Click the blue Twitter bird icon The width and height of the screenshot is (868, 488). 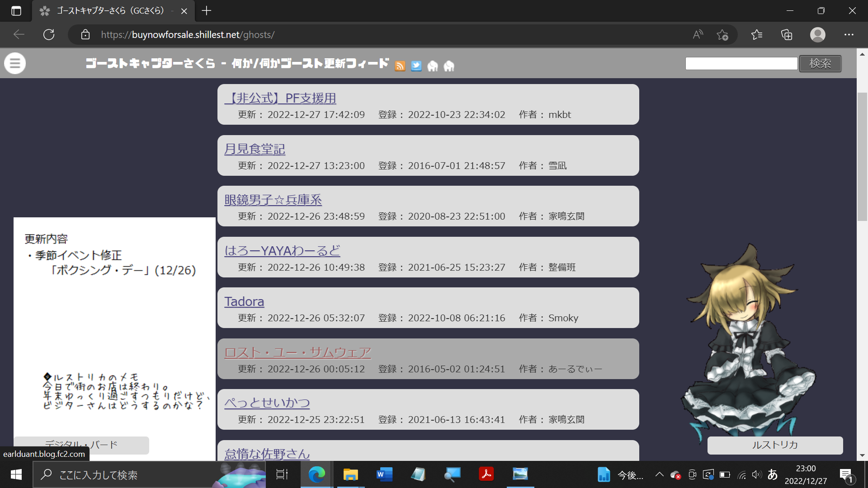(416, 66)
